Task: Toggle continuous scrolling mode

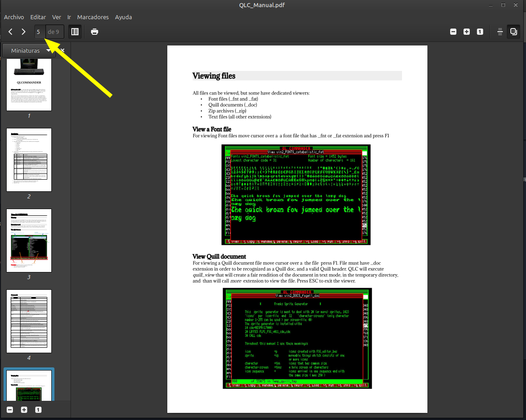Action: click(x=500, y=32)
